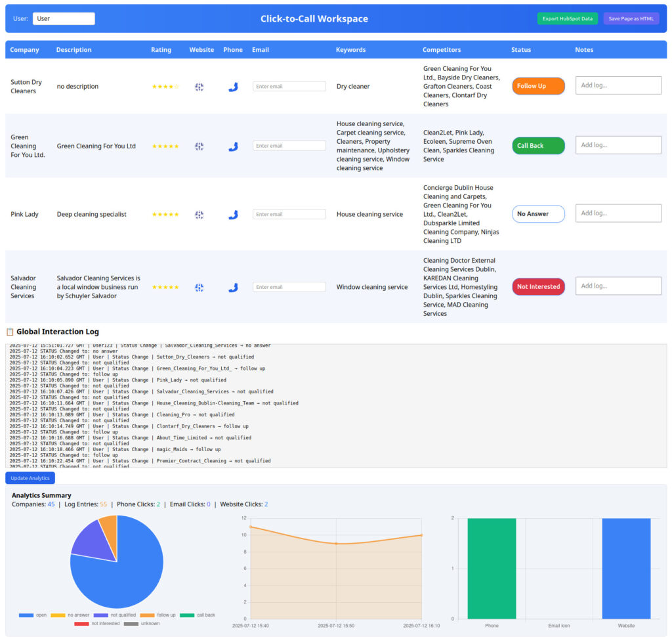Click the star rating for Sutton Dry Cleaners
The image size is (672, 637).
tap(165, 87)
